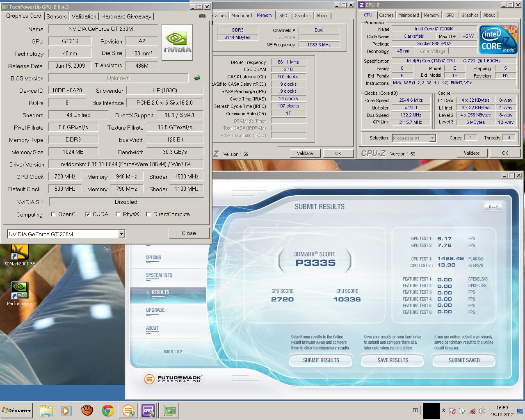525x420 pixels.
Task: Click the network tray icon
Action: (472, 411)
